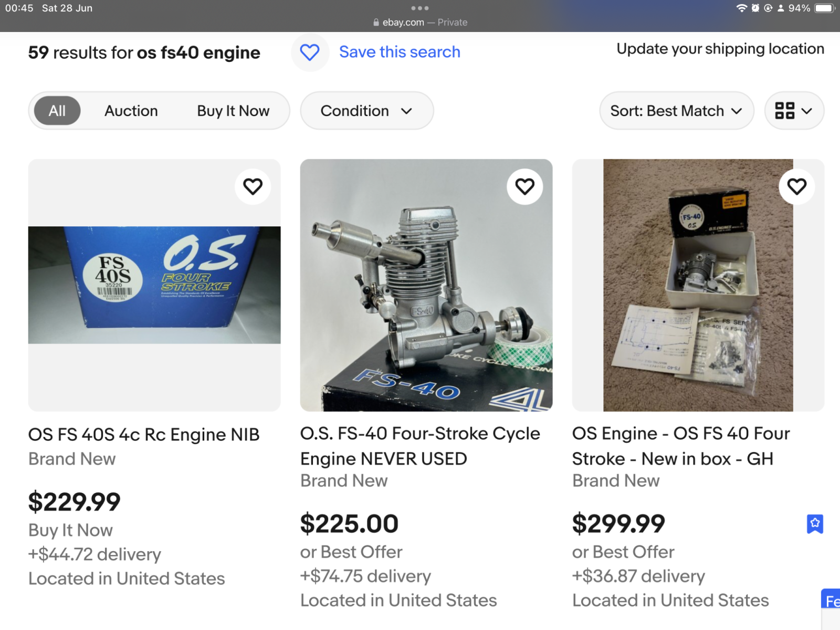Select the All listings tab
840x630 pixels.
(x=57, y=111)
